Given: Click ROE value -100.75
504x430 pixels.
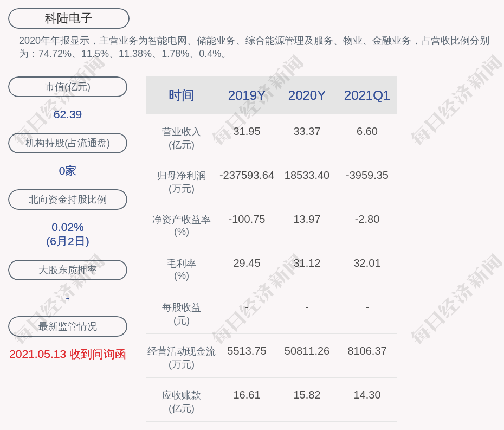Looking at the screenshot, I should 247,220.
